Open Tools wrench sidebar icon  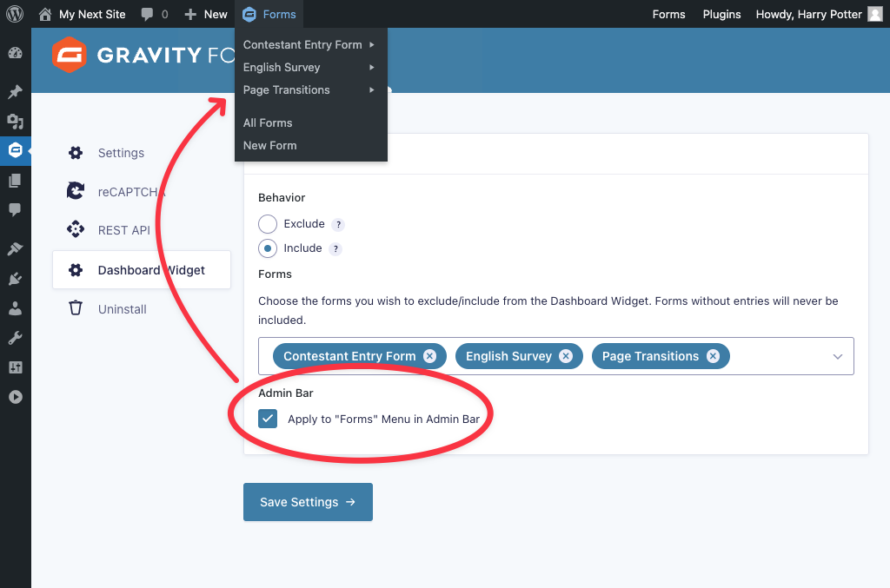tap(16, 338)
